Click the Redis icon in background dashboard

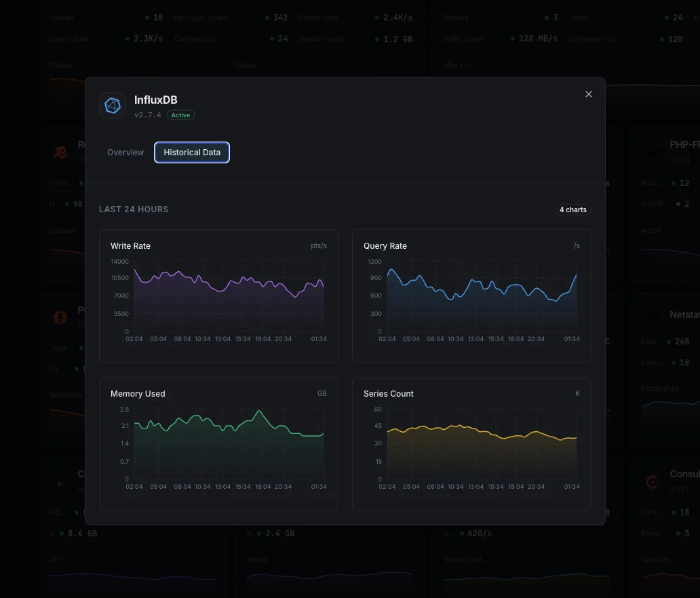[x=60, y=153]
